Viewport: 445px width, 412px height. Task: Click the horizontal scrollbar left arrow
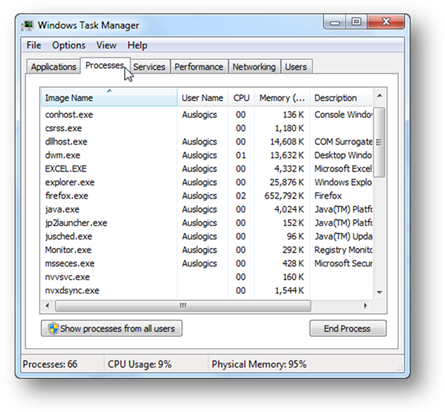pos(47,306)
